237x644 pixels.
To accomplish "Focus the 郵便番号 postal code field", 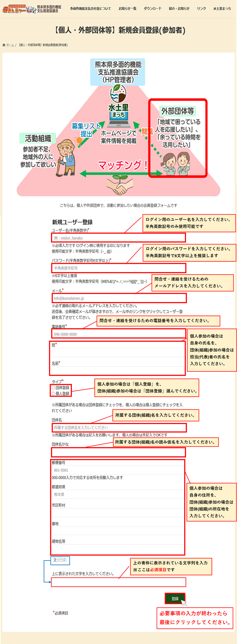I will 118,470.
